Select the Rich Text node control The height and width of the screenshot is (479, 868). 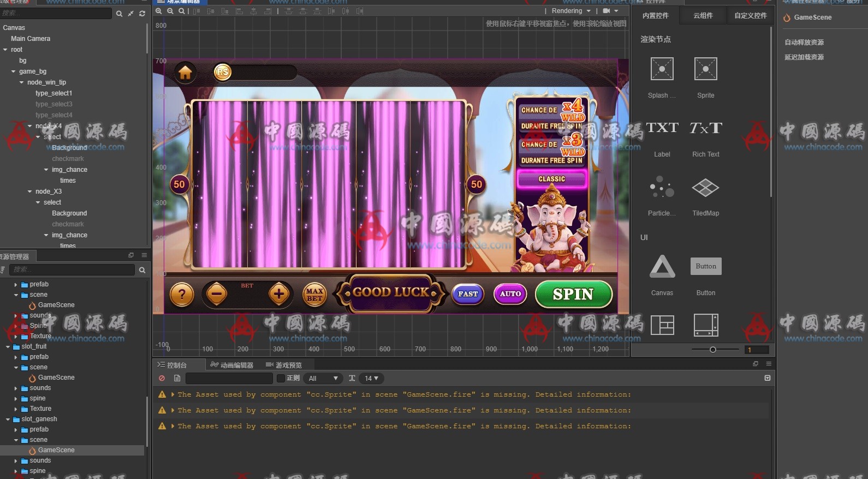[705, 129]
